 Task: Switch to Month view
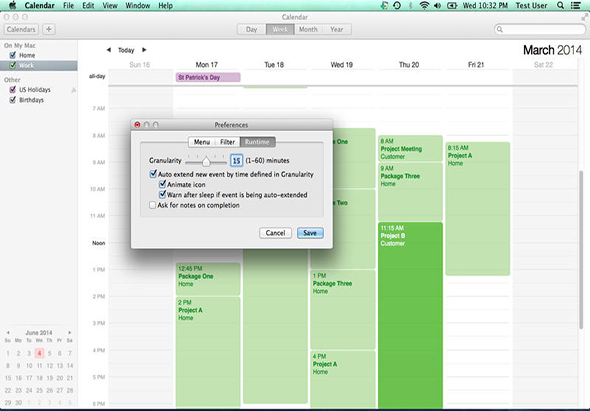pos(308,29)
